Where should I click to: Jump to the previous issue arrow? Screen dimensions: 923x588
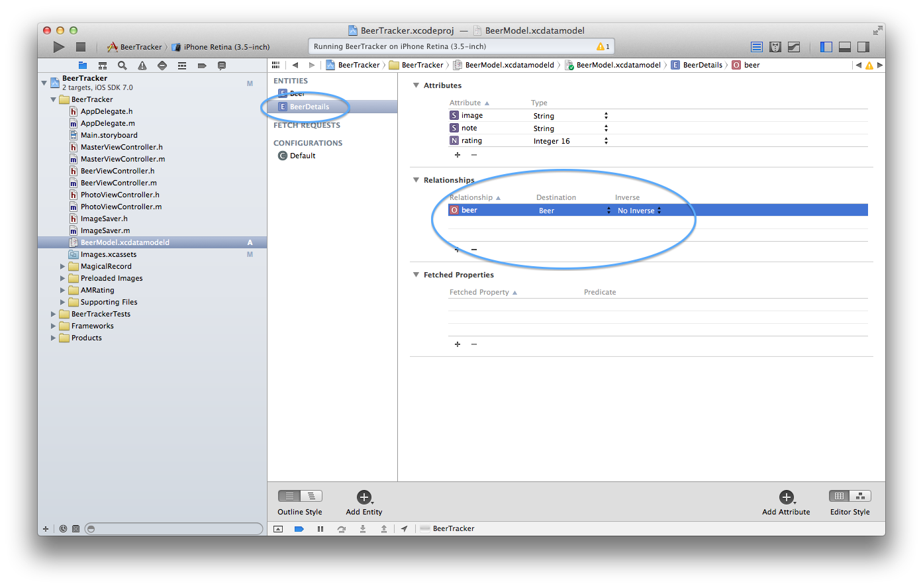(x=859, y=65)
